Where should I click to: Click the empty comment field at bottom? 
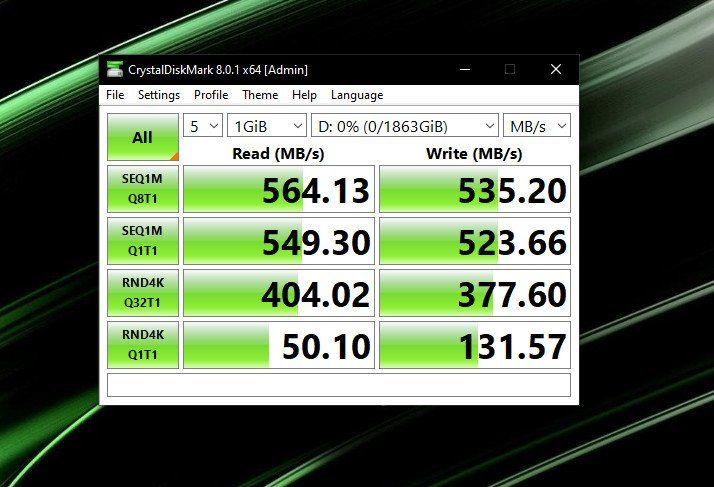click(339, 385)
